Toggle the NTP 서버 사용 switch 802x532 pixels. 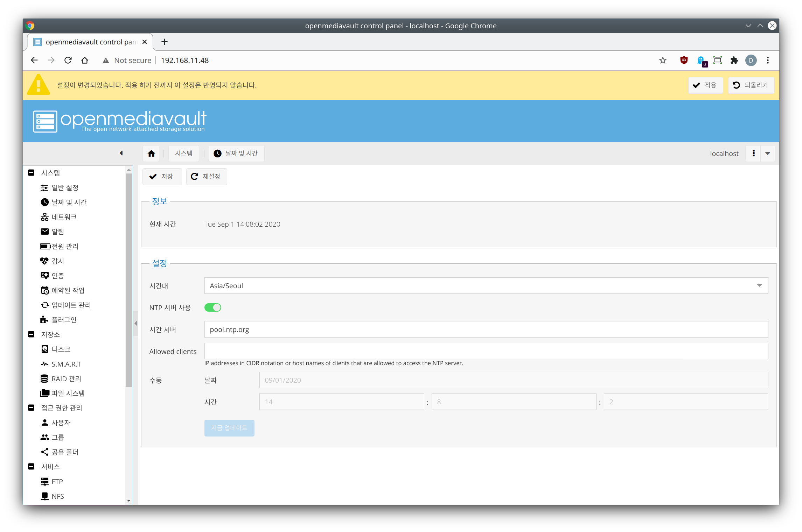pyautogui.click(x=213, y=307)
